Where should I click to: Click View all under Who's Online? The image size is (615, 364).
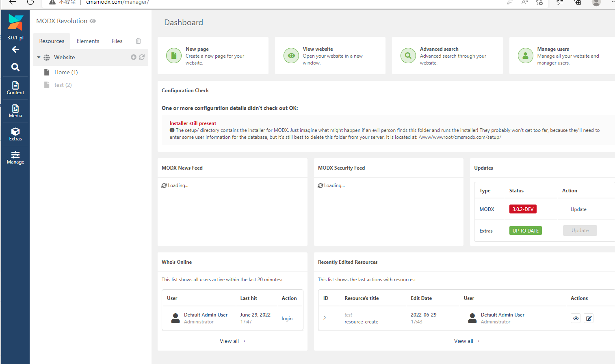232,341
